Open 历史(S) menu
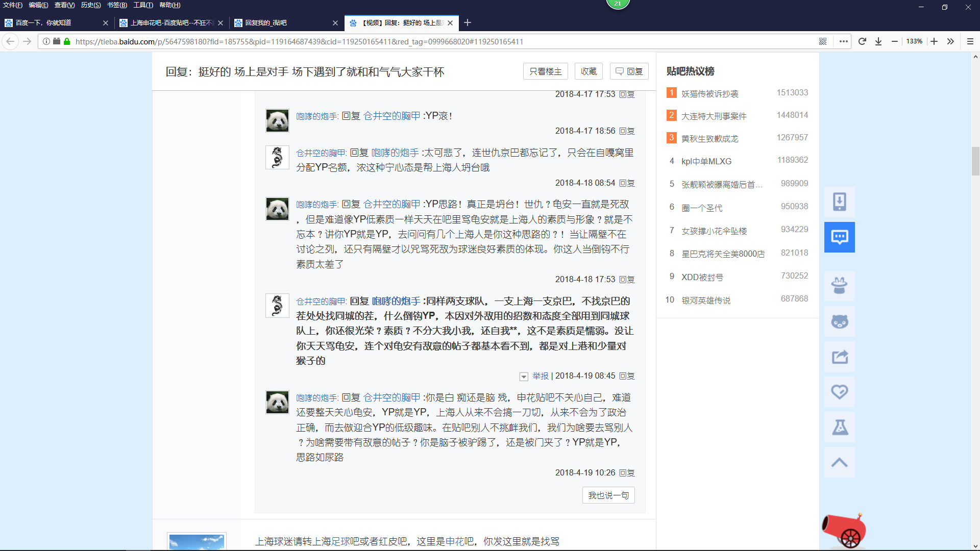The height and width of the screenshot is (551, 980). (x=91, y=5)
